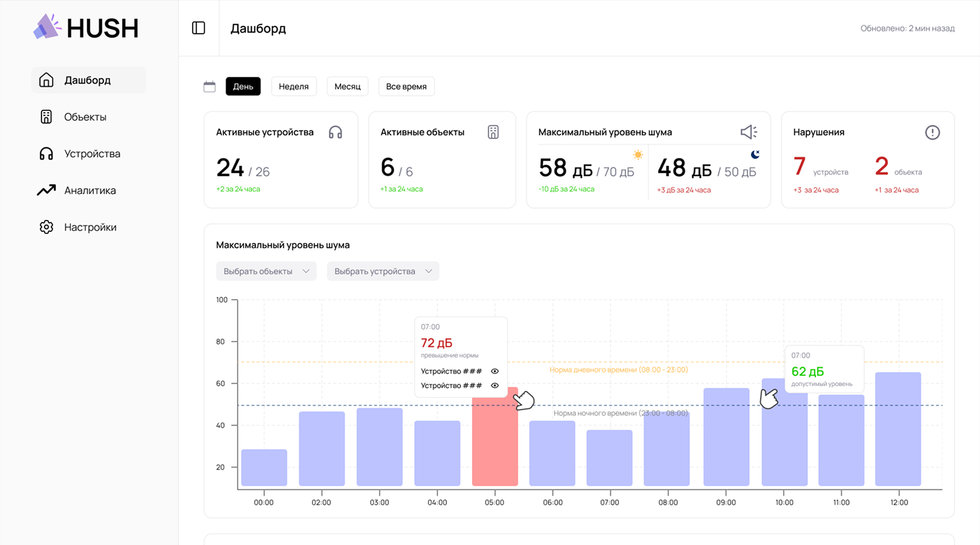This screenshot has height=545, width=980.
Task: Click the settings gear icon in sidebar
Action: click(x=46, y=227)
